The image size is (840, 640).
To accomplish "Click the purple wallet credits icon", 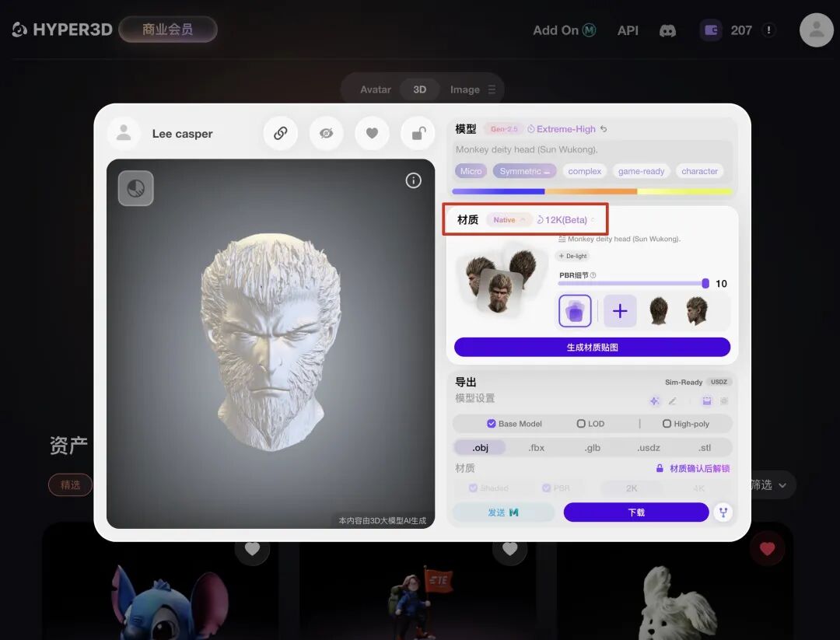I will click(x=711, y=30).
